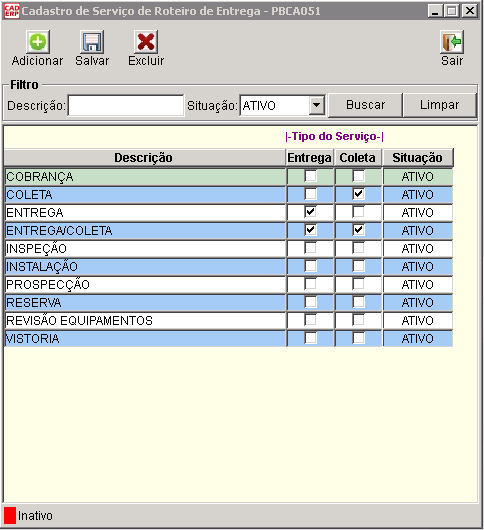Toggle Coleta checkbox for VISTORIA row
Screen dimensions: 484x530
pos(358,338)
